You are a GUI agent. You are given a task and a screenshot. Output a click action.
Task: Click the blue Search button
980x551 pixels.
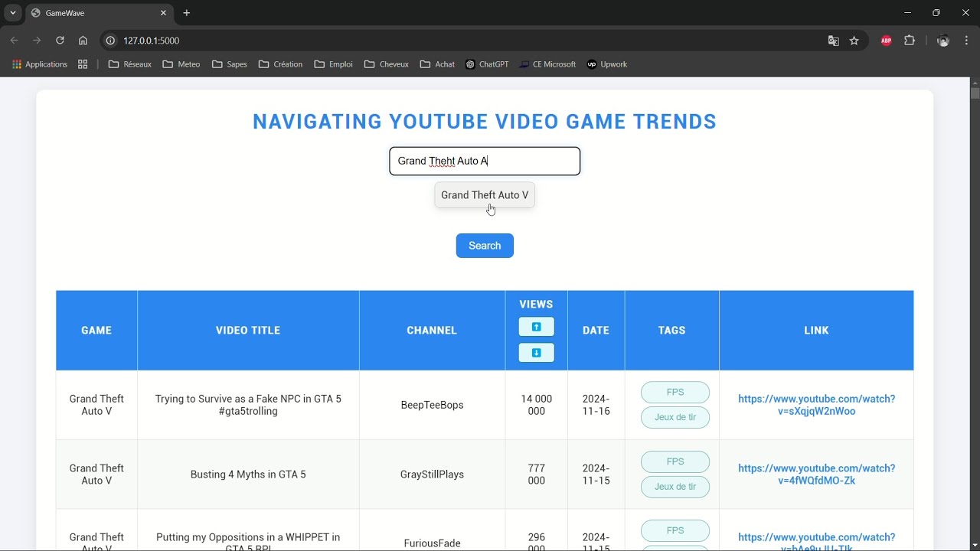(x=485, y=246)
